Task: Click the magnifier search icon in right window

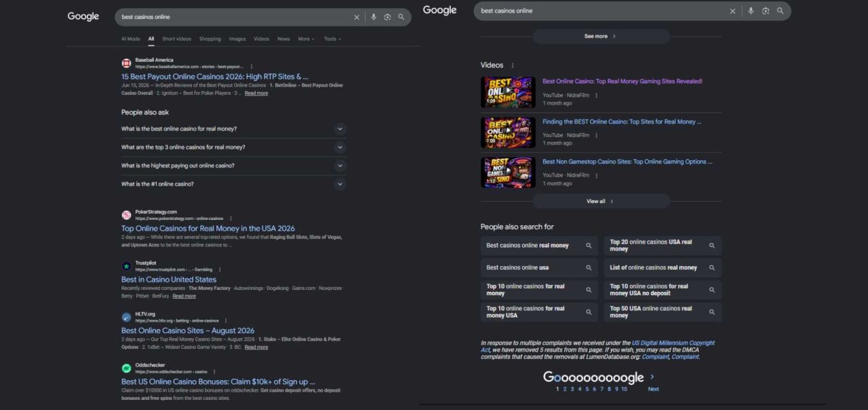Action: click(781, 11)
